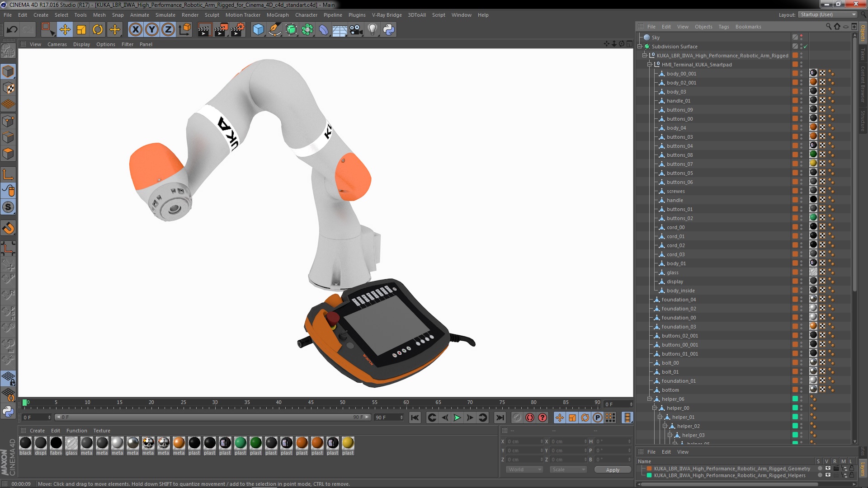Go to end of timeline button

[x=500, y=418]
